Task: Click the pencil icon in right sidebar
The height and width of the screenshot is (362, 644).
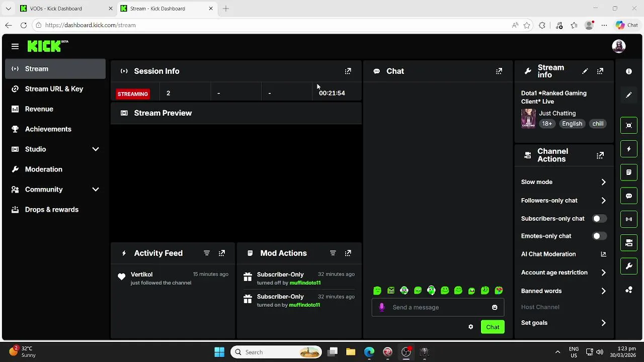Action: (628, 95)
